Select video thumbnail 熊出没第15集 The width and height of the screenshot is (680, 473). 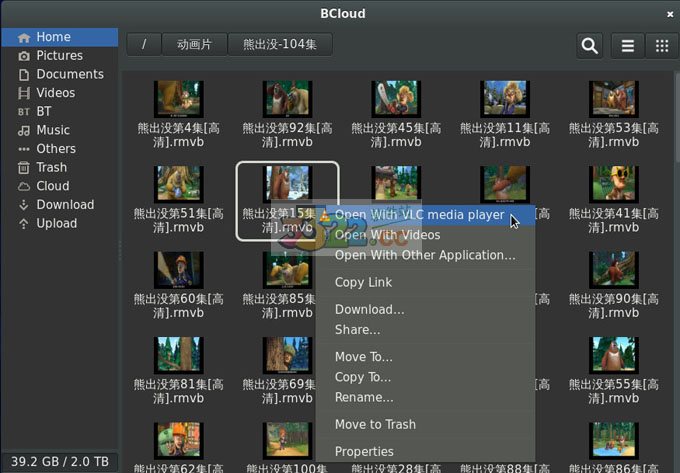pos(288,184)
